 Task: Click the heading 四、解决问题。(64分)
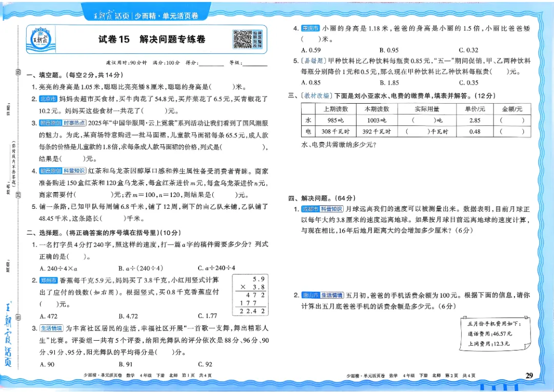coord(322,198)
